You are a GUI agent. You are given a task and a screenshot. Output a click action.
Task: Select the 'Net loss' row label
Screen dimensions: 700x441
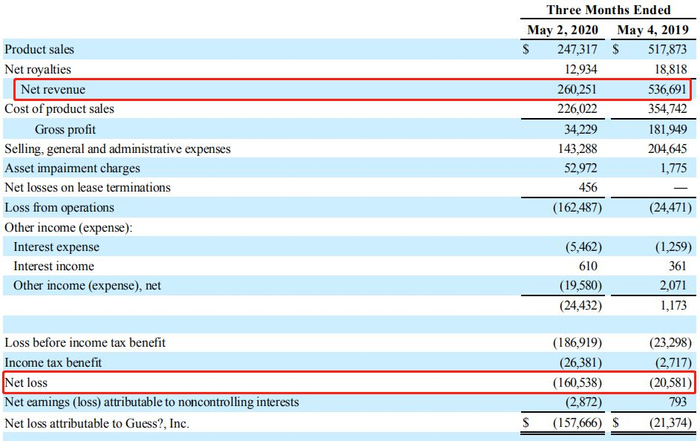point(26,383)
